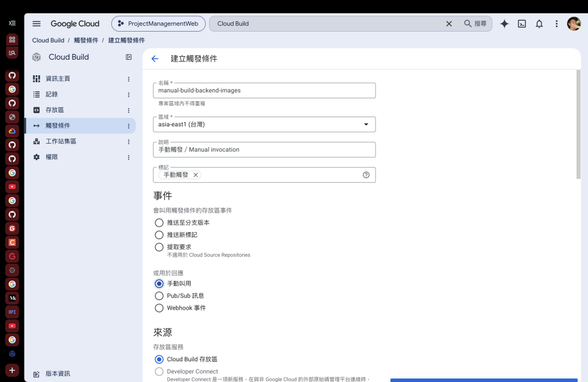
Task: Select the Webhook 事件 radio option
Action: tap(159, 308)
